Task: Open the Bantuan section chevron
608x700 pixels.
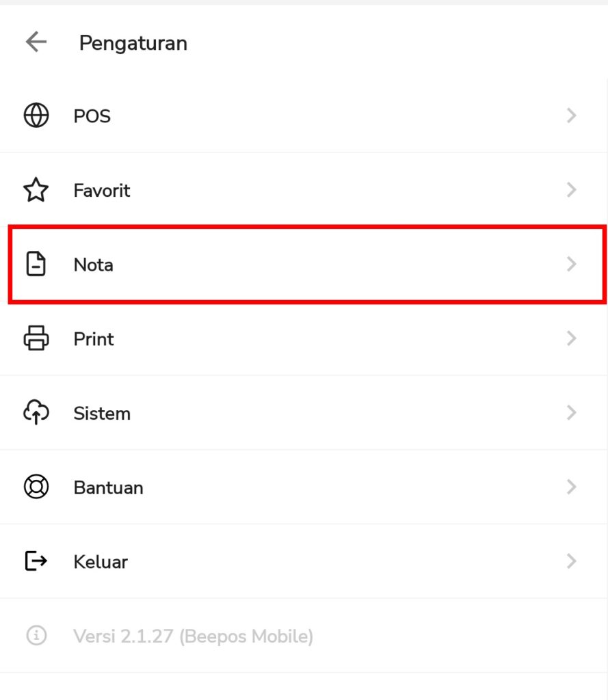Action: pos(572,487)
